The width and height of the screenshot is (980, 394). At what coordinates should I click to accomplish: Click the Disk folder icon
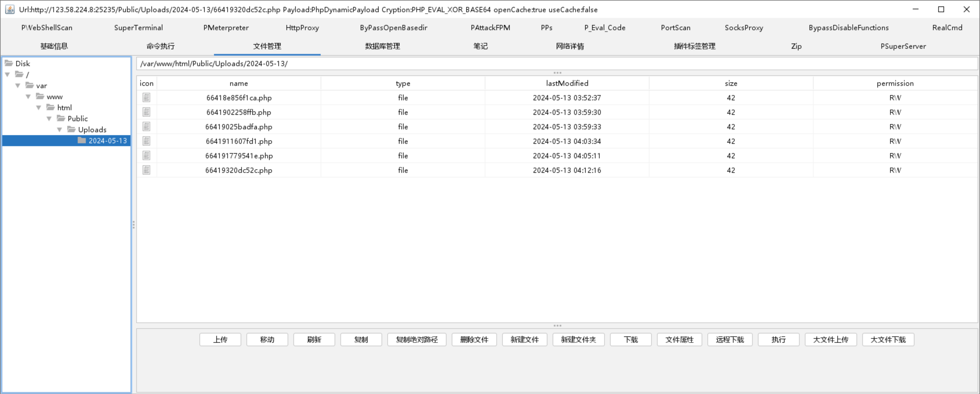click(9, 63)
